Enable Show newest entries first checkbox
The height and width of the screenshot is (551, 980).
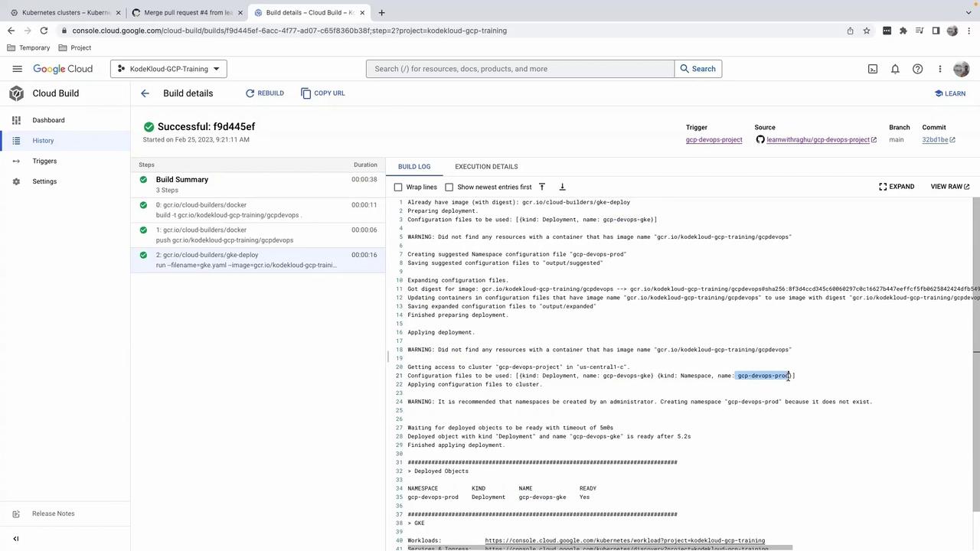pyautogui.click(x=449, y=187)
